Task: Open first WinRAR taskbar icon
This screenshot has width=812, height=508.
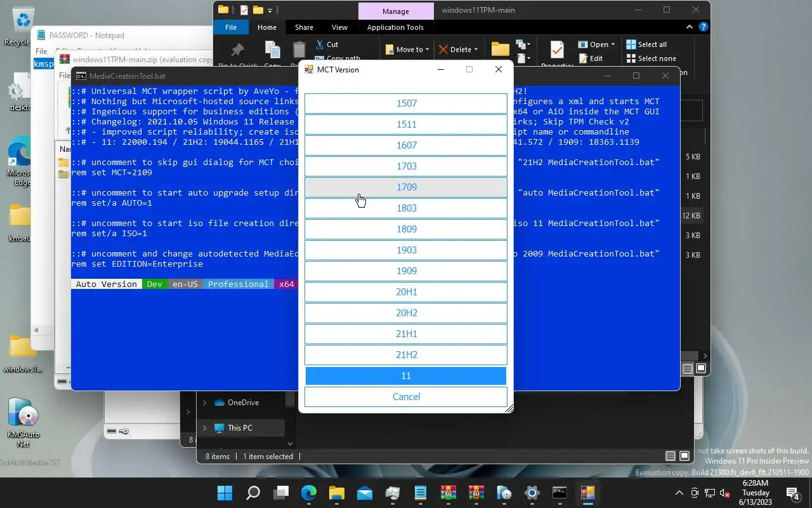Action: [448, 493]
